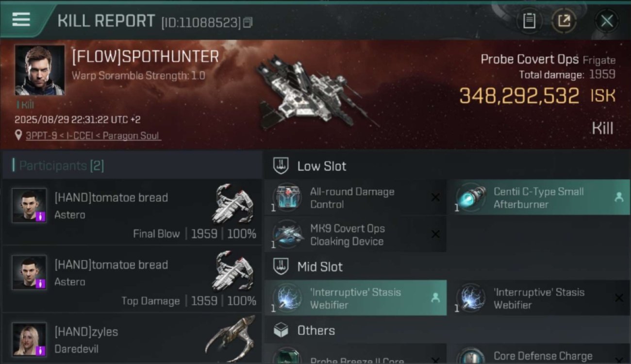
Task: Click the Others section header
Action: point(316,331)
